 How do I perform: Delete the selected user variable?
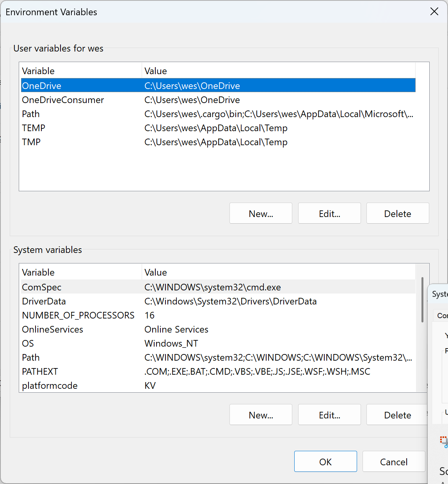[398, 214]
